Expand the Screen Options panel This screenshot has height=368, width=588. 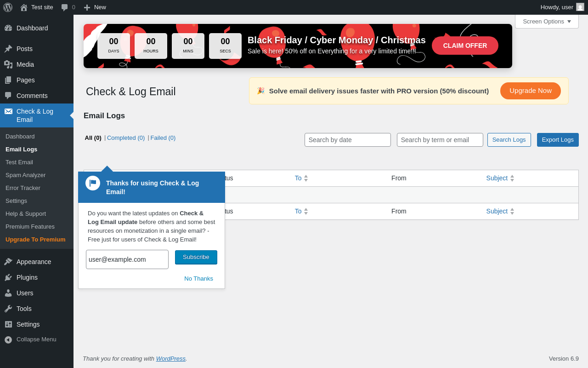(x=547, y=22)
